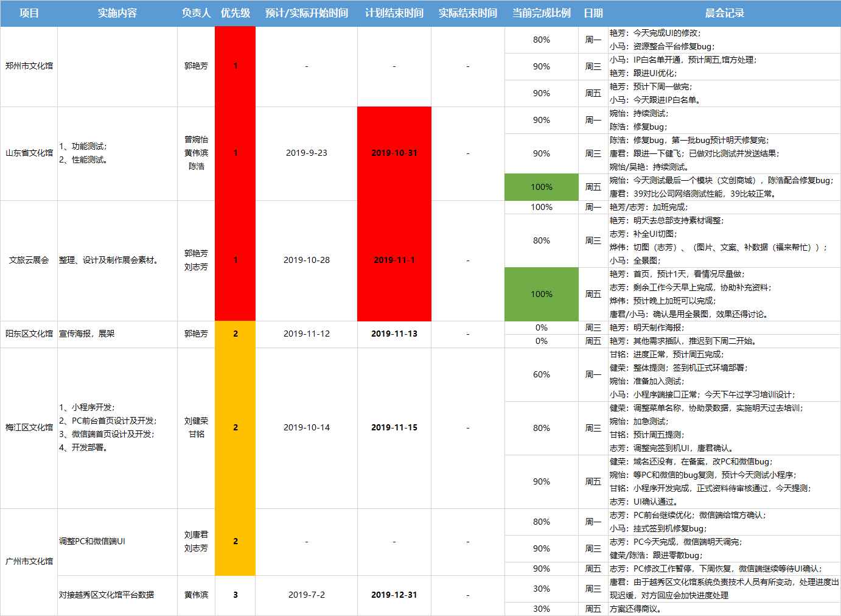Click the planned end date 2019-12-31
Screen dimensions: 841x616
coord(394,595)
